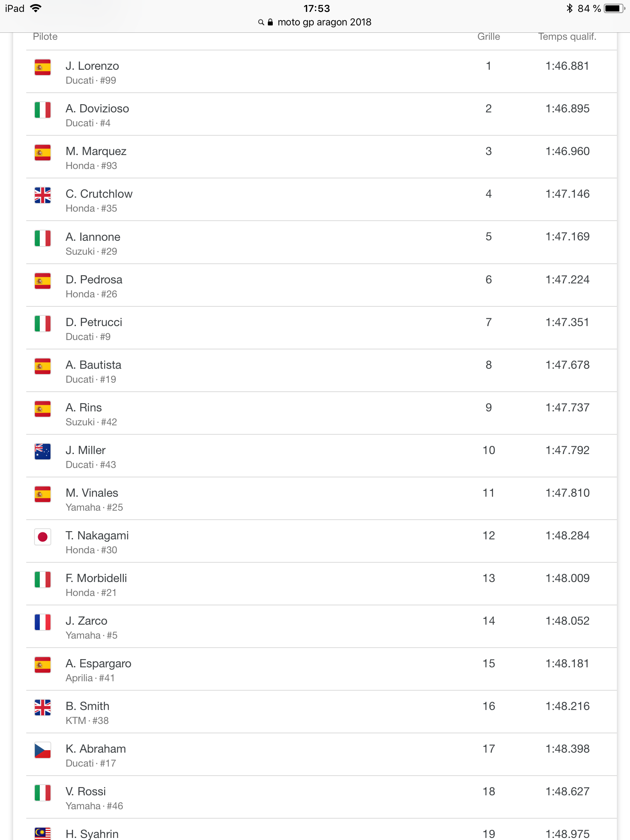Select the Pilote column header

pyautogui.click(x=45, y=37)
